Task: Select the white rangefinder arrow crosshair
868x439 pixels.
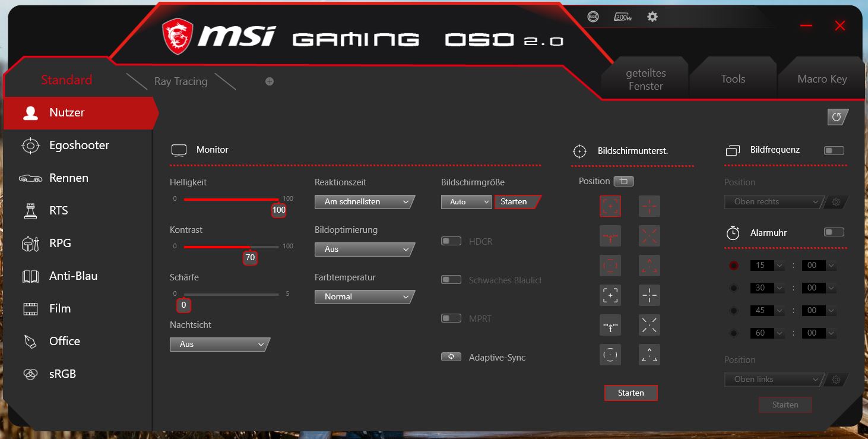Action: [x=610, y=325]
